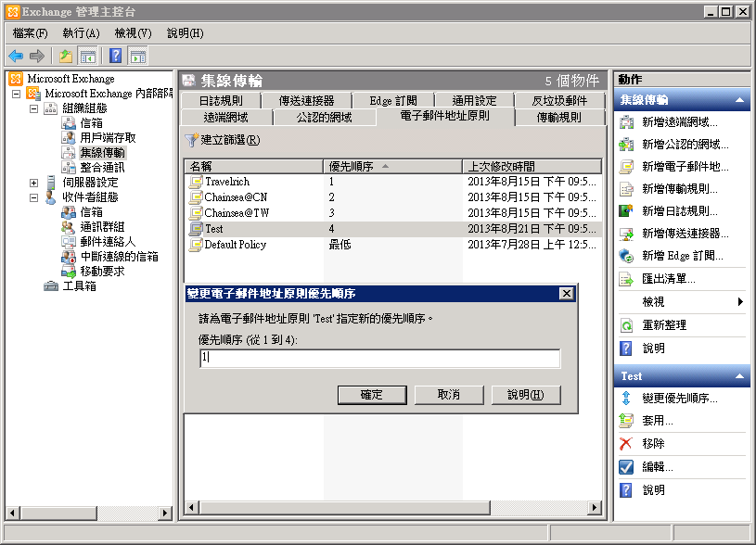Click the 新增電子郵件地址原則 action icon
The image size is (756, 545).
[626, 167]
